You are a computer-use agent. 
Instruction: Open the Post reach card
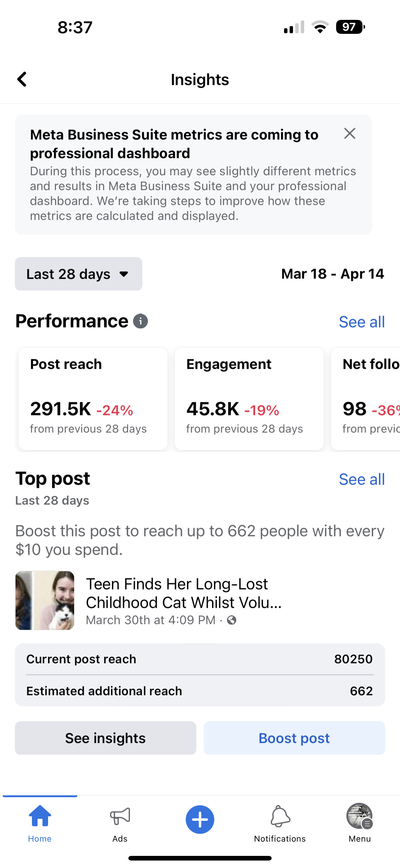point(93,399)
